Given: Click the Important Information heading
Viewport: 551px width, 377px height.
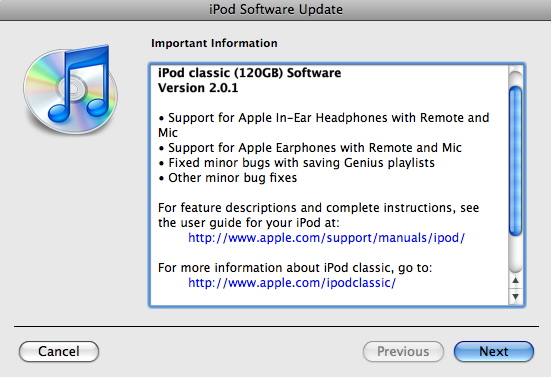Looking at the screenshot, I should [214, 43].
